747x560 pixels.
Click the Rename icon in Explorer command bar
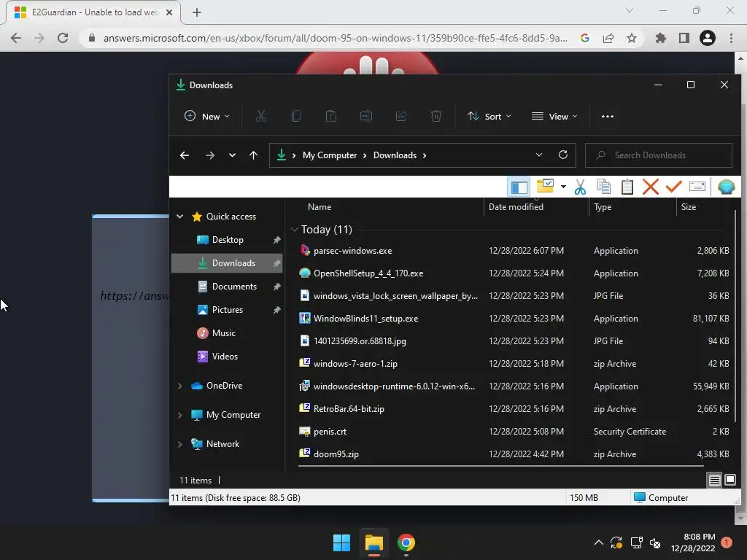(x=366, y=116)
